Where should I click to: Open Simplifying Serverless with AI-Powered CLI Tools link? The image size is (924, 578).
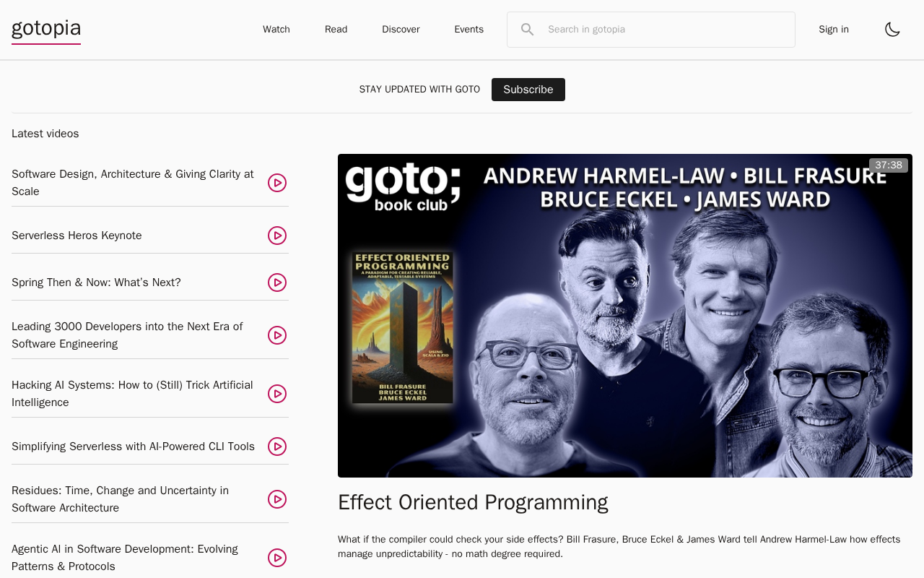(x=133, y=447)
